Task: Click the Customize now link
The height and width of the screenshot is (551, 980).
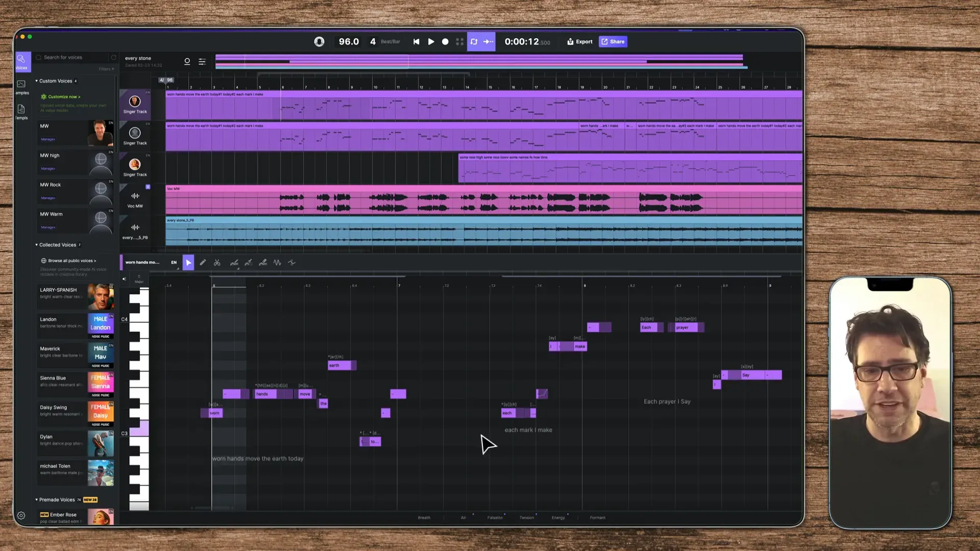Action: pos(62,96)
